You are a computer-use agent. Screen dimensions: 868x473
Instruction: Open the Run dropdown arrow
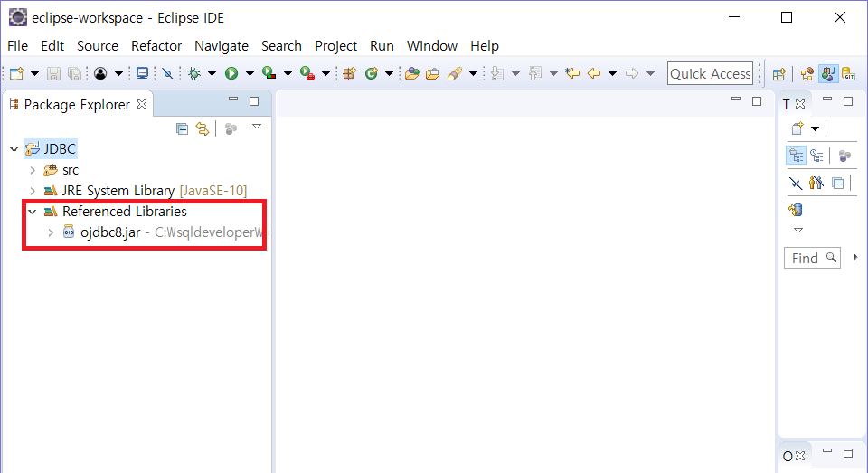pos(250,73)
